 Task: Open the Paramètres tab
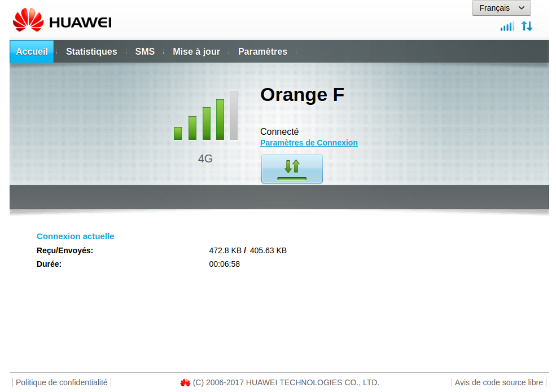pyautogui.click(x=262, y=51)
